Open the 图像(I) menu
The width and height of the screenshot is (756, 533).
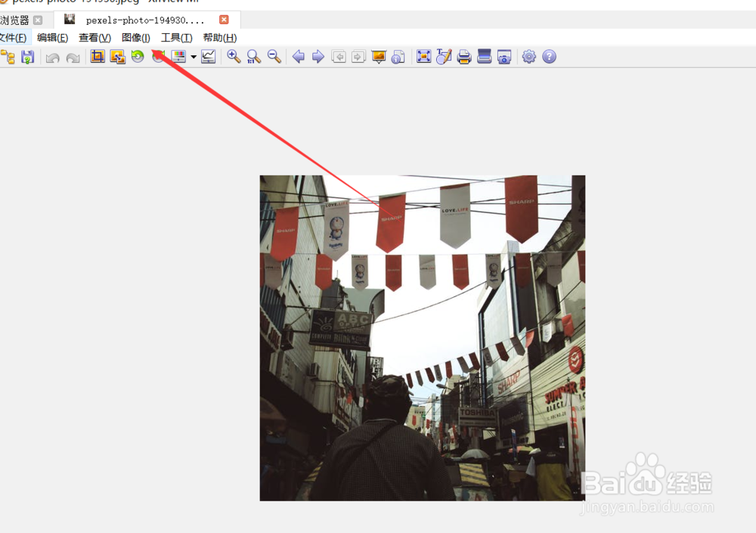136,38
